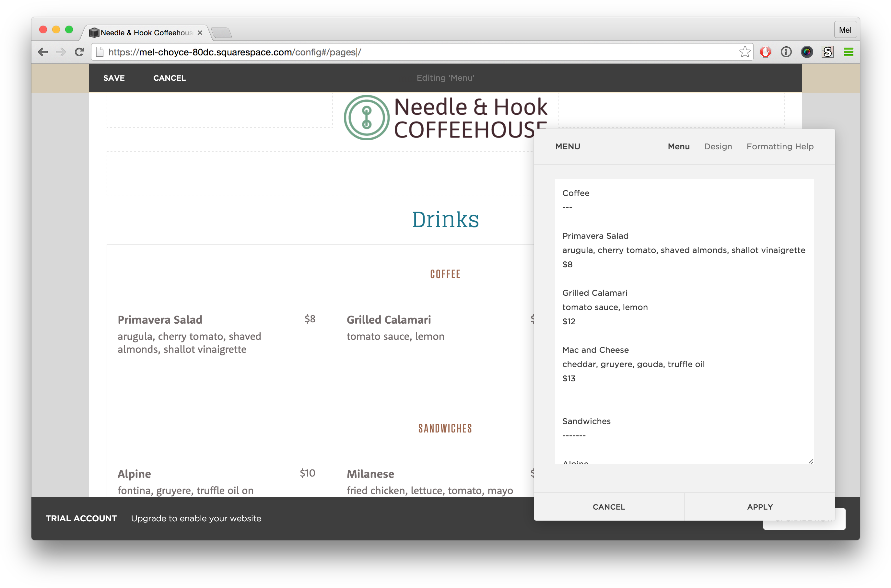This screenshot has height=588, width=891.
Task: Click the TRIAL ACCOUNT label
Action: [81, 518]
